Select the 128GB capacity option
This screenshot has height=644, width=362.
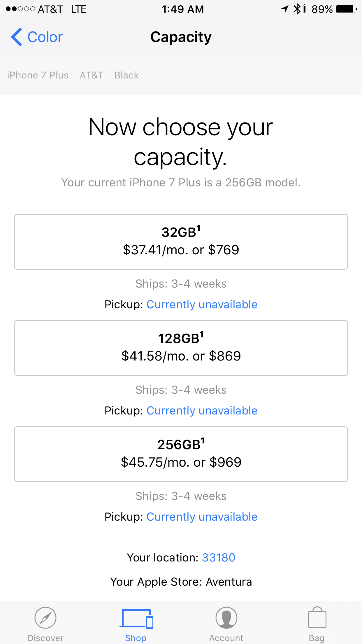click(181, 348)
